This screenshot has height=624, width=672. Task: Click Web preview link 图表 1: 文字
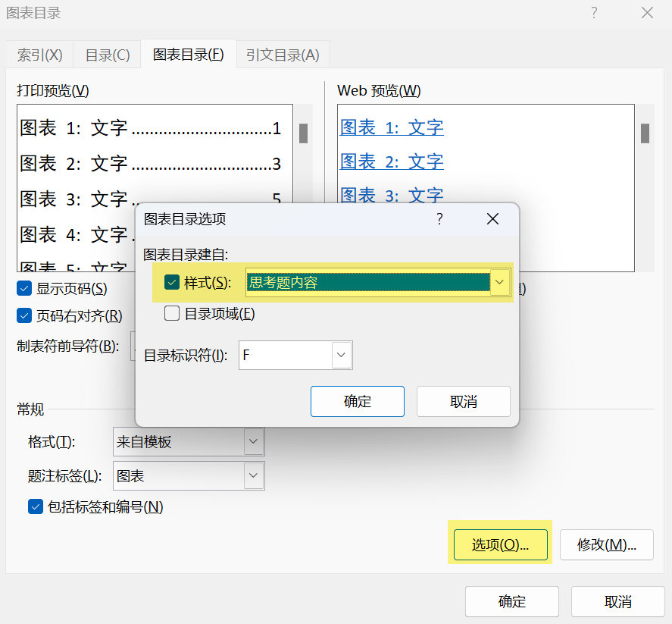392,127
